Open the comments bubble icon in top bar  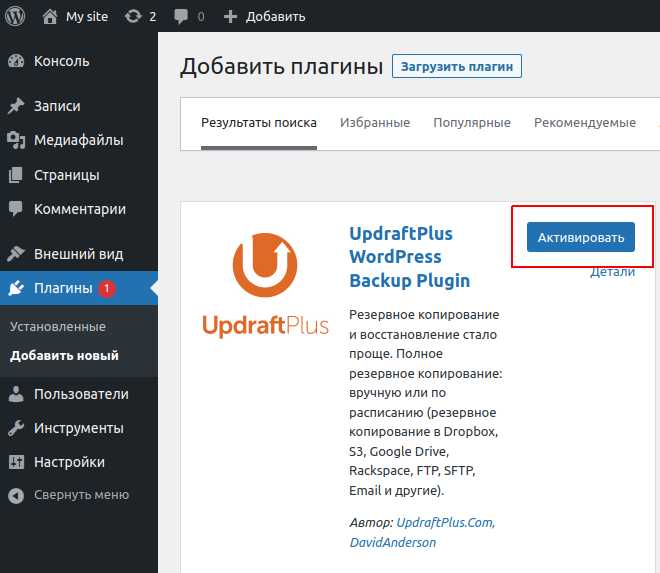coord(181,16)
